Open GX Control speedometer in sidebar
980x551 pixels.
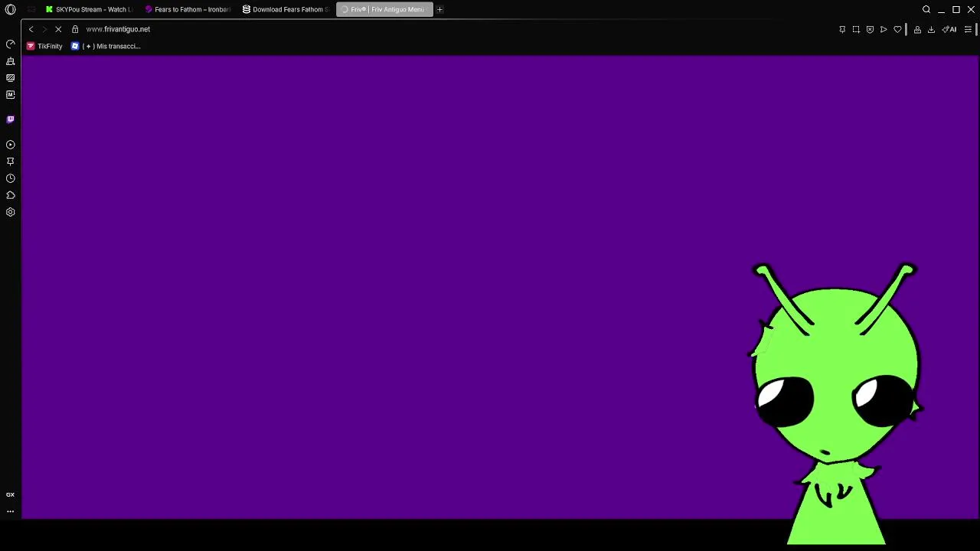tap(10, 44)
